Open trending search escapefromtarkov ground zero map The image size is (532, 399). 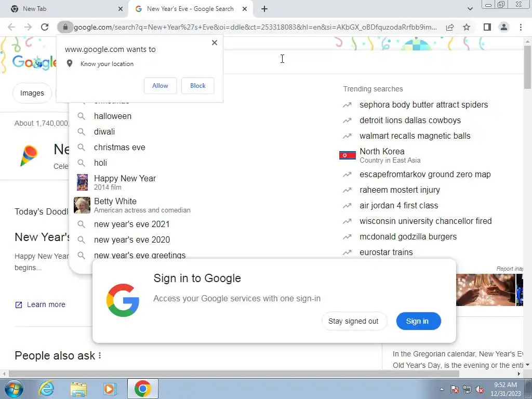[425, 175]
